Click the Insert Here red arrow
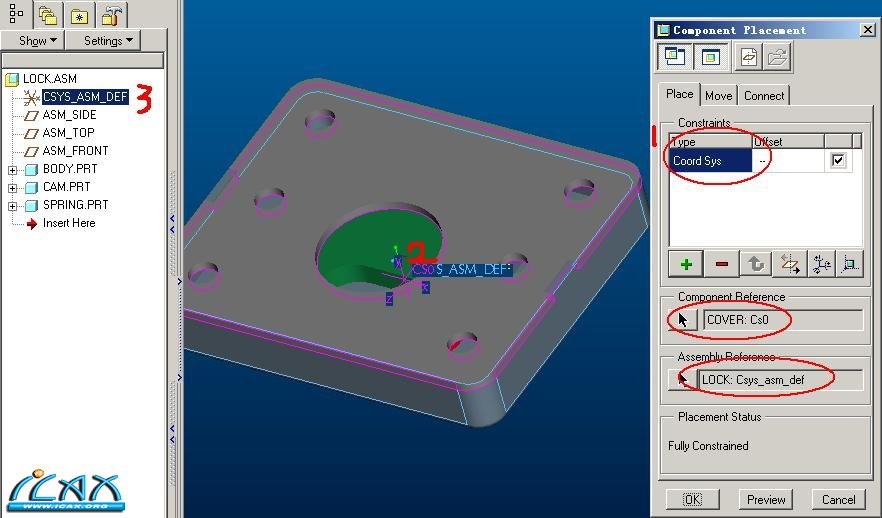The image size is (882, 518). (x=32, y=223)
